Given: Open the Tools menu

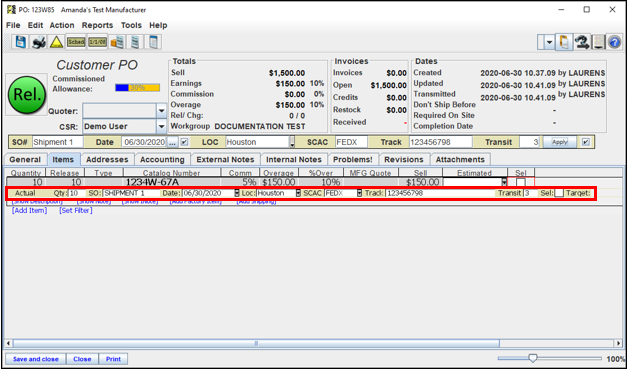Looking at the screenshot, I should 131,25.
